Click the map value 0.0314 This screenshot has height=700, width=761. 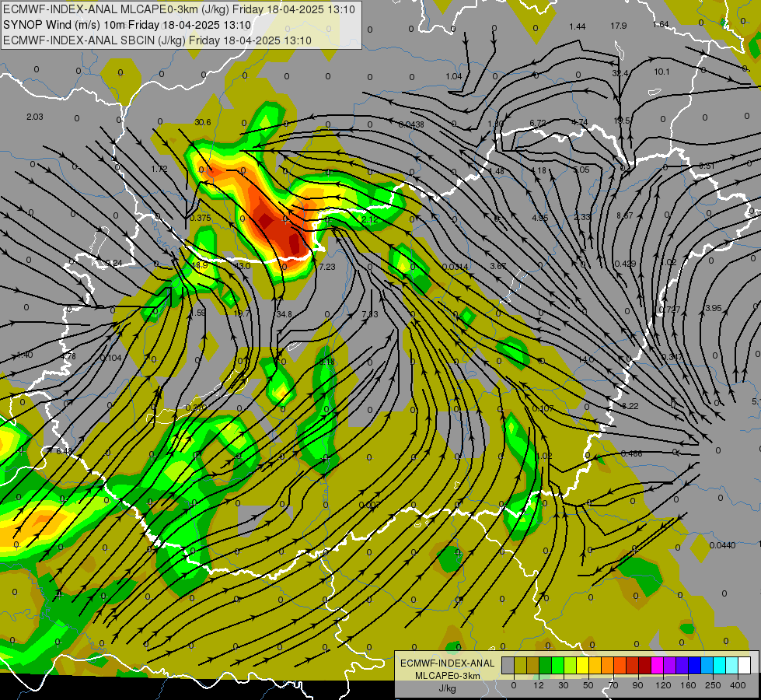[x=456, y=267]
